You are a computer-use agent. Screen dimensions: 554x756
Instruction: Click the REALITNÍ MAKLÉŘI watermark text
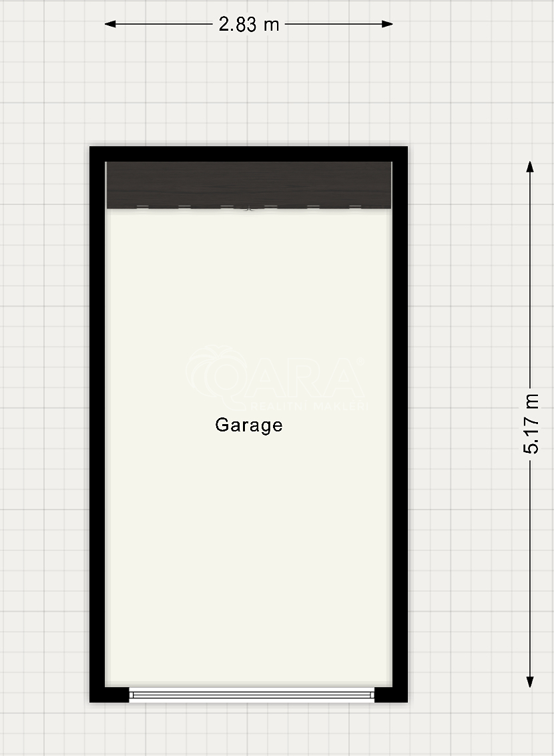[x=307, y=406]
